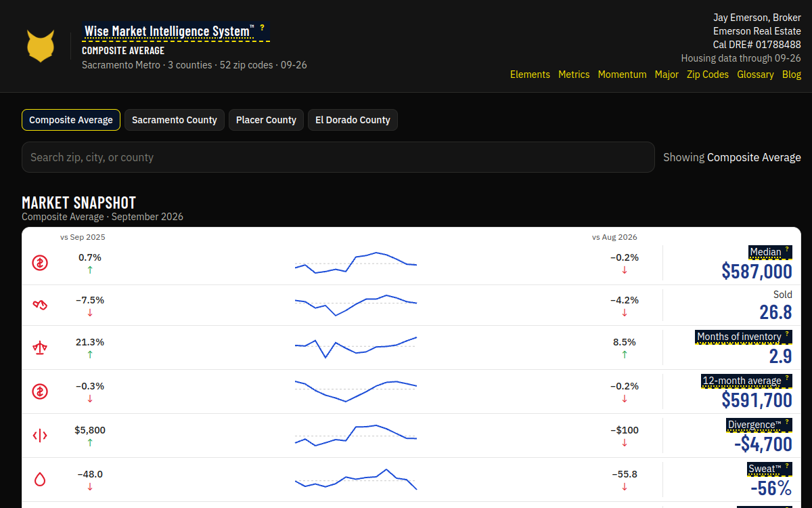Click the −$100 month-over-month change
Image resolution: width=812 pixels, height=508 pixels.
pyautogui.click(x=625, y=430)
